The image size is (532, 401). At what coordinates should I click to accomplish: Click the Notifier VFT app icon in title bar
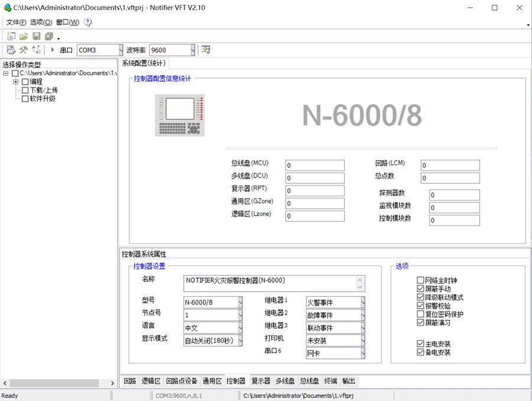(7, 7)
